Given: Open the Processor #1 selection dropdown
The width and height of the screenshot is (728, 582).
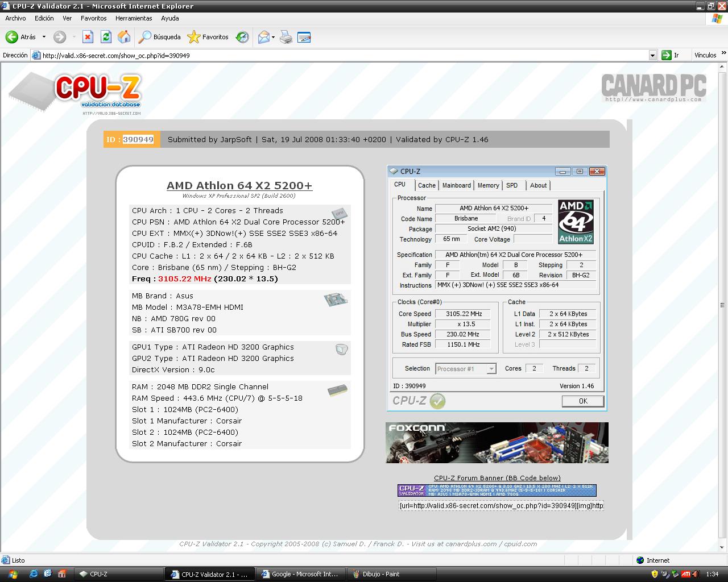Looking at the screenshot, I should (466, 368).
